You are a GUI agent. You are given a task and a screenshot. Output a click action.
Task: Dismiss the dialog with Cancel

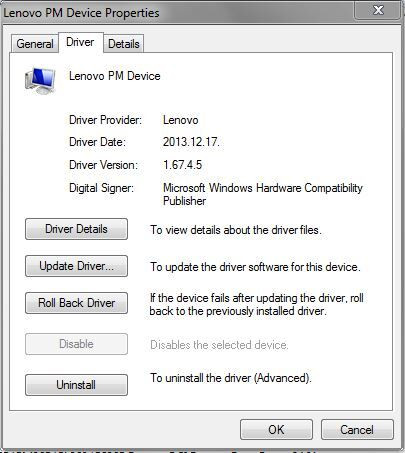click(x=357, y=430)
